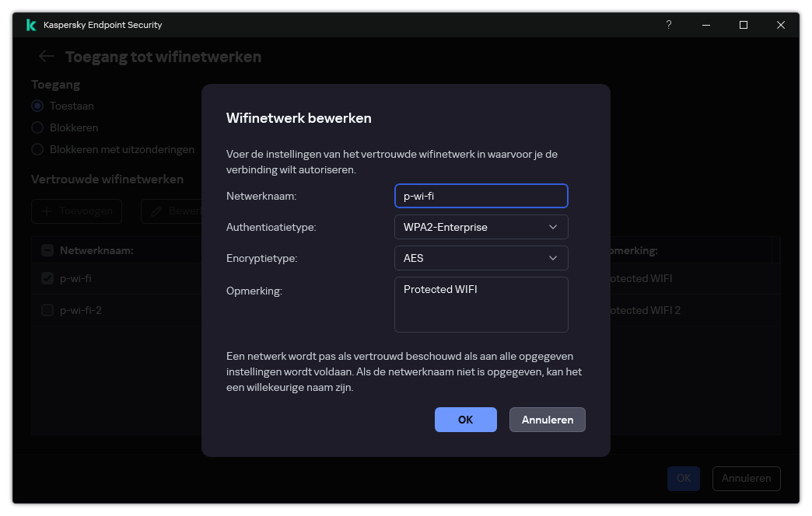The width and height of the screenshot is (812, 516).
Task: Click the Kaspersky logo icon
Action: point(30,25)
